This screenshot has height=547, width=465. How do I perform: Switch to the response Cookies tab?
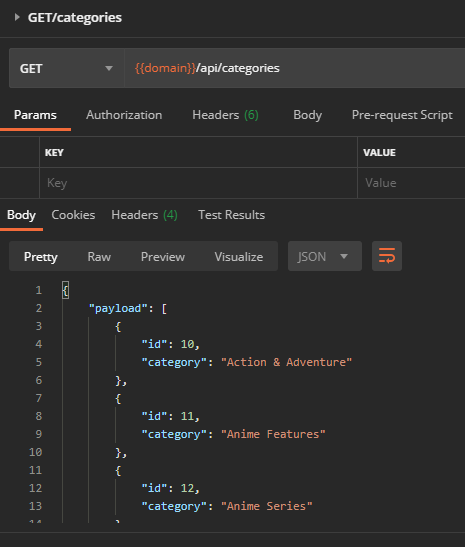73,215
